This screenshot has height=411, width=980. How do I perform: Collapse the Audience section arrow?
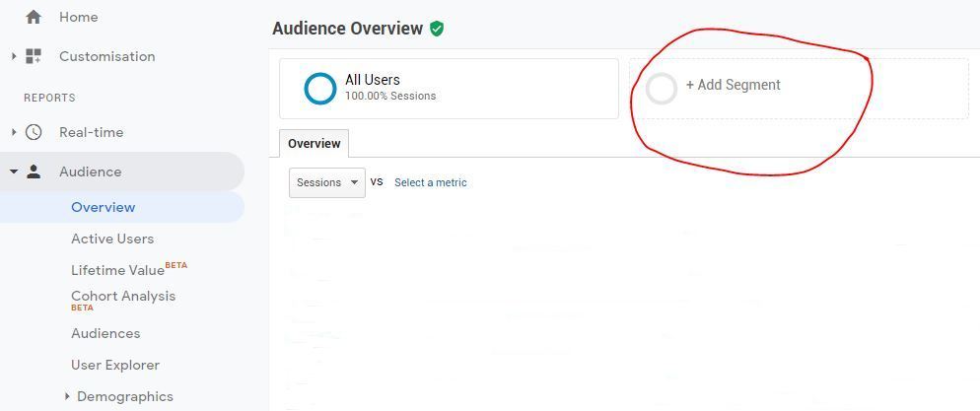[13, 171]
